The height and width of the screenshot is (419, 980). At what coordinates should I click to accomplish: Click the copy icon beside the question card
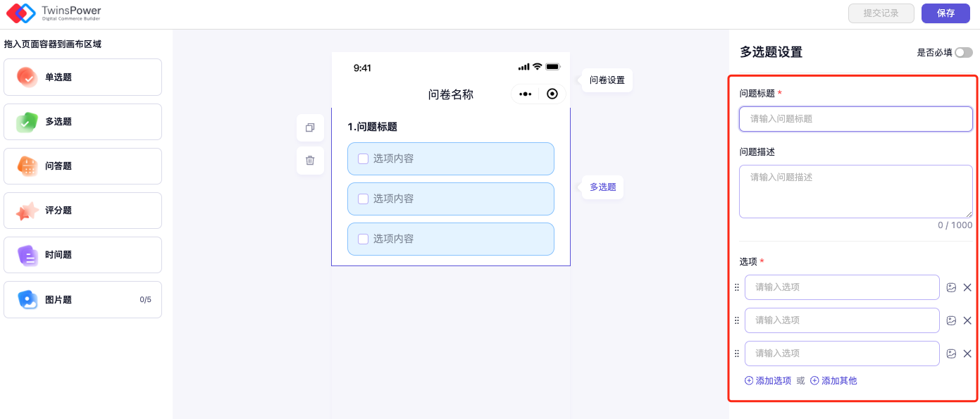coord(310,128)
